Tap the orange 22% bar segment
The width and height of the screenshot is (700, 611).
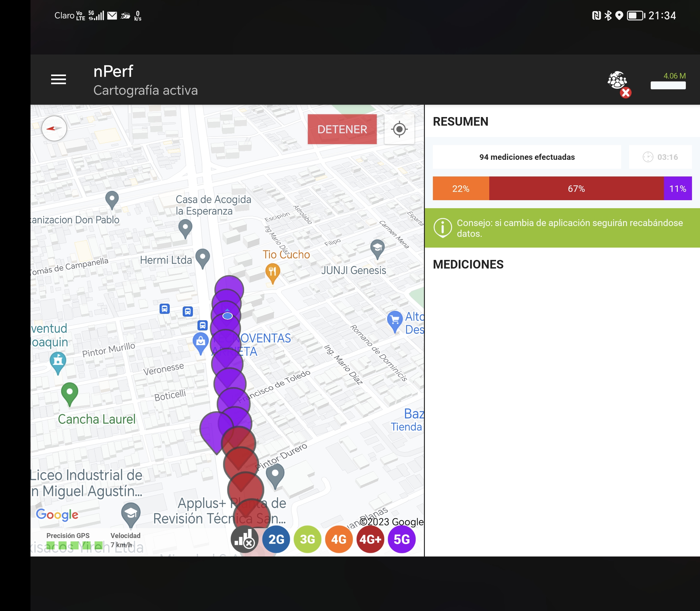461,188
